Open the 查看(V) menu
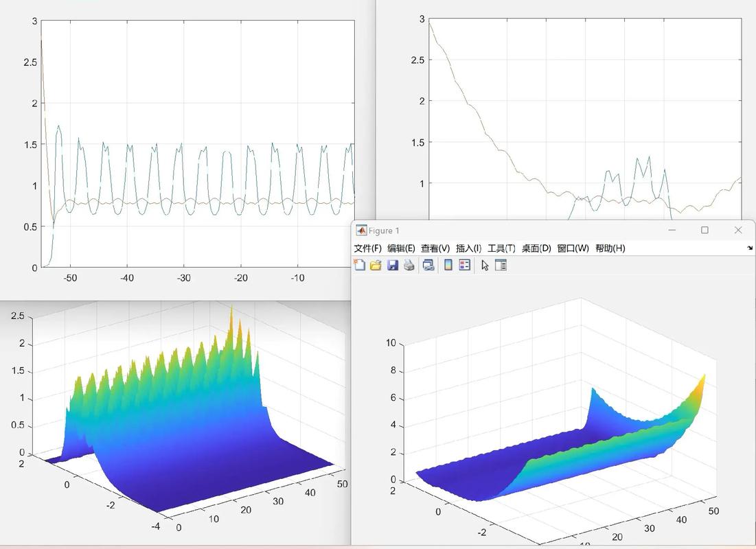Screen dimensions: 756x549 click(x=435, y=248)
